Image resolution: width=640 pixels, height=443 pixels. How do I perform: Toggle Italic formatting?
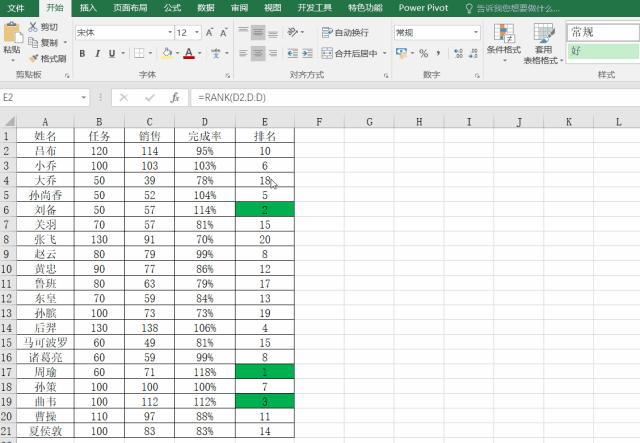pyautogui.click(x=97, y=53)
